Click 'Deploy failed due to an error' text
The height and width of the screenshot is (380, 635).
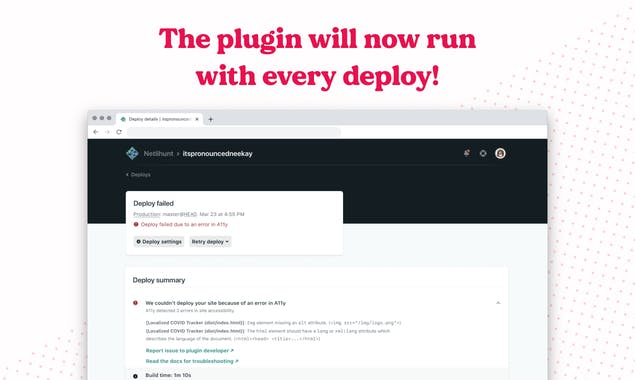click(184, 224)
